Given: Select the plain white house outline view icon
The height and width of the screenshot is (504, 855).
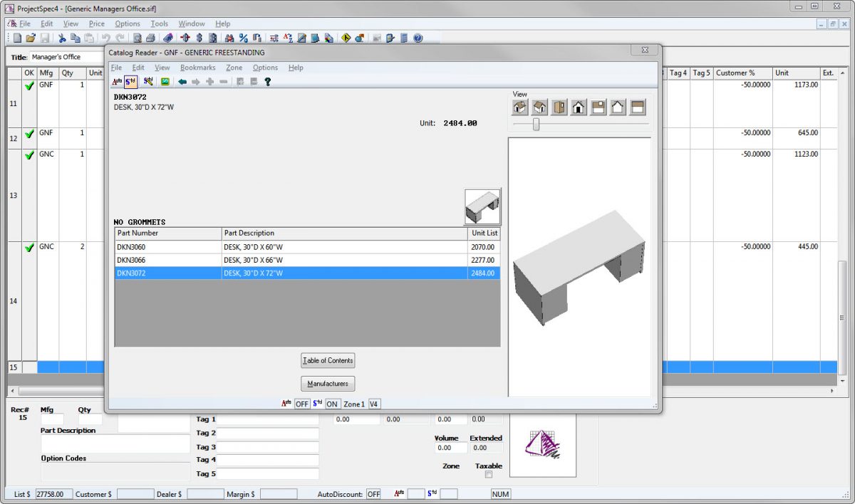Looking at the screenshot, I should point(618,107).
